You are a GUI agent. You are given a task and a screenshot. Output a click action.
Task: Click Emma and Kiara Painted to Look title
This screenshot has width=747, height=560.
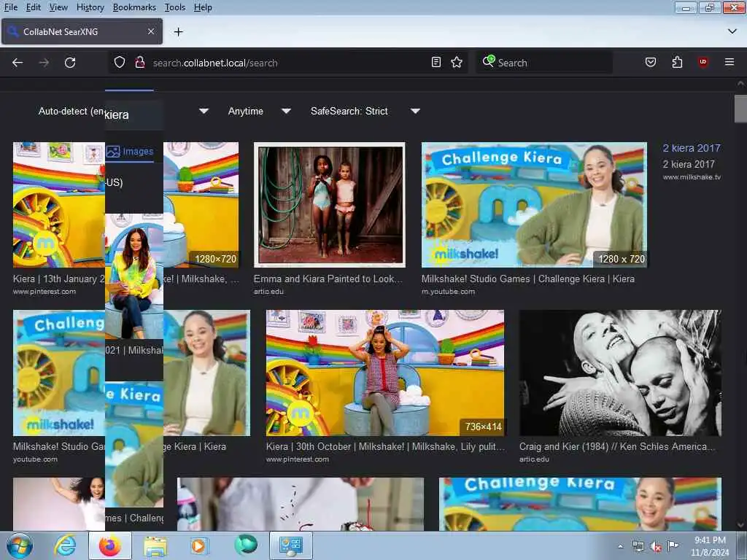[328, 279]
